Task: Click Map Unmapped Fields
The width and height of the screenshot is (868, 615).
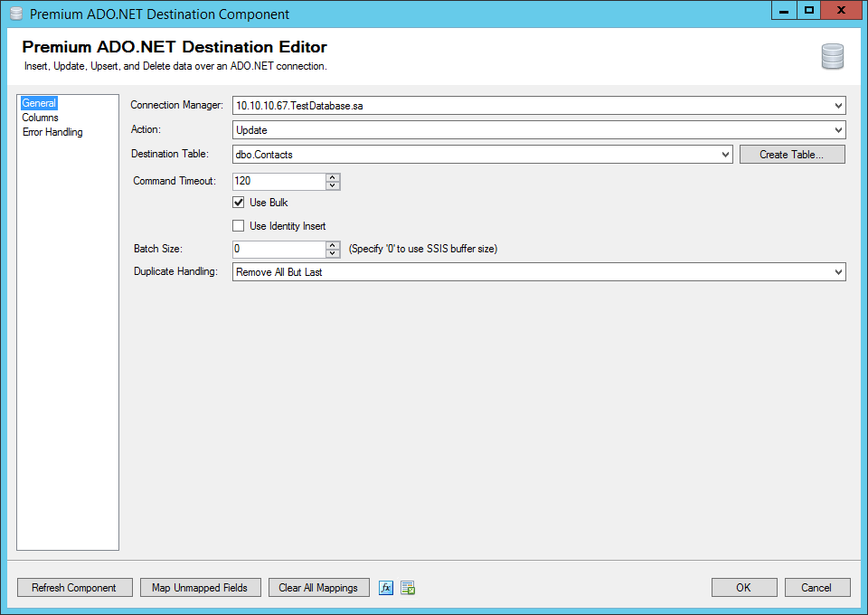Action: click(200, 587)
